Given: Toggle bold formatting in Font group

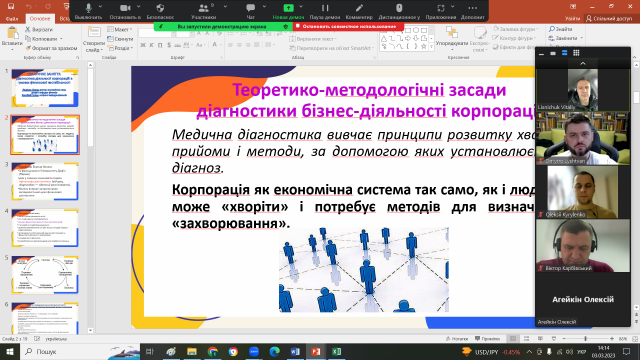Looking at the screenshot, I should click(143, 45).
